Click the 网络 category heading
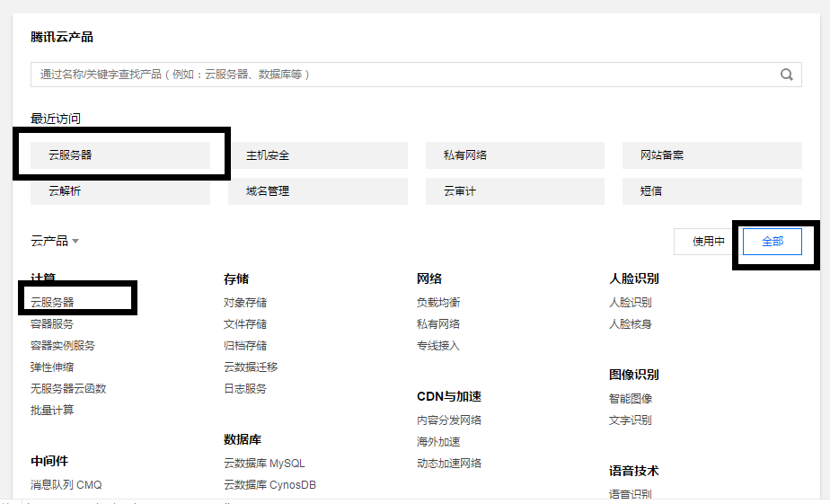 [x=429, y=279]
